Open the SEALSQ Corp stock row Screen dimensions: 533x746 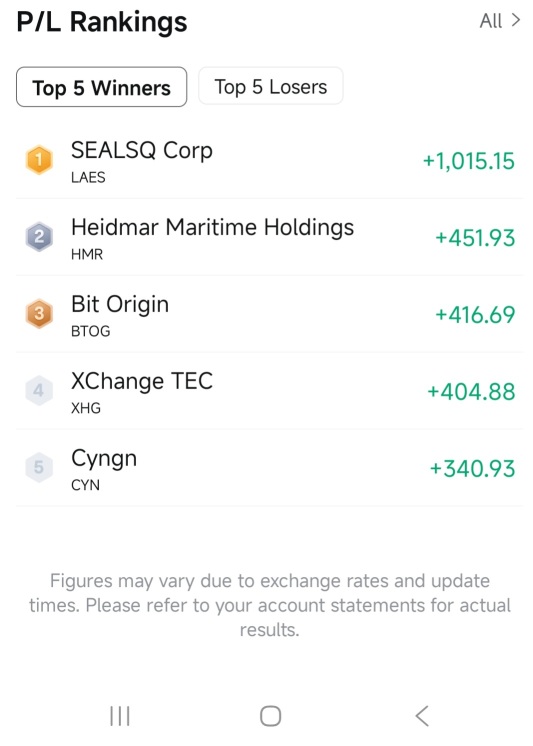[269, 160]
